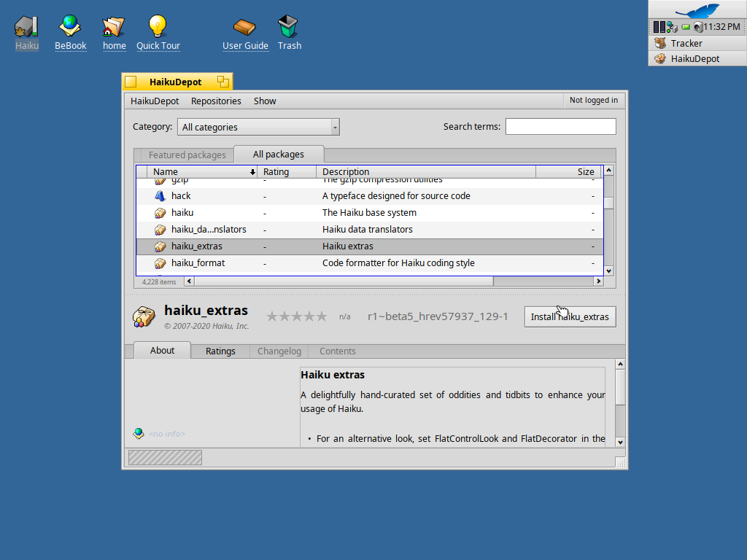The width and height of the screenshot is (747, 560).
Task: Open the Deskbar leaf menu
Action: 697,9
